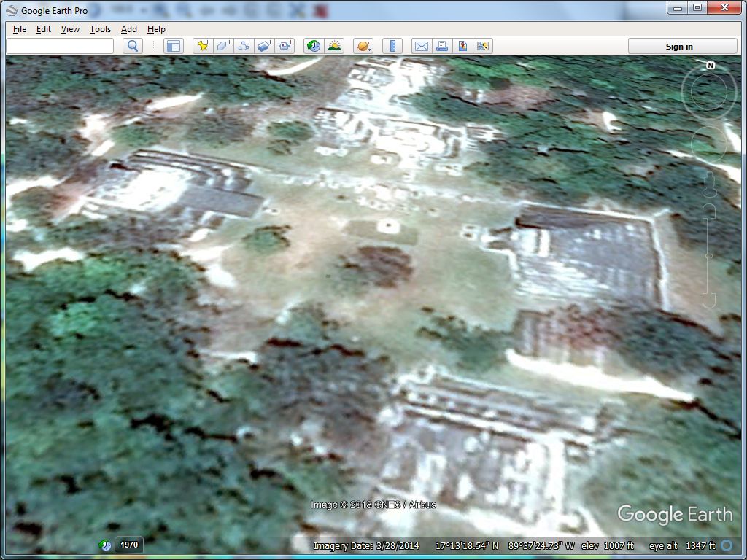Record a tour with camera icon
The height and width of the screenshot is (560, 747).
point(285,46)
